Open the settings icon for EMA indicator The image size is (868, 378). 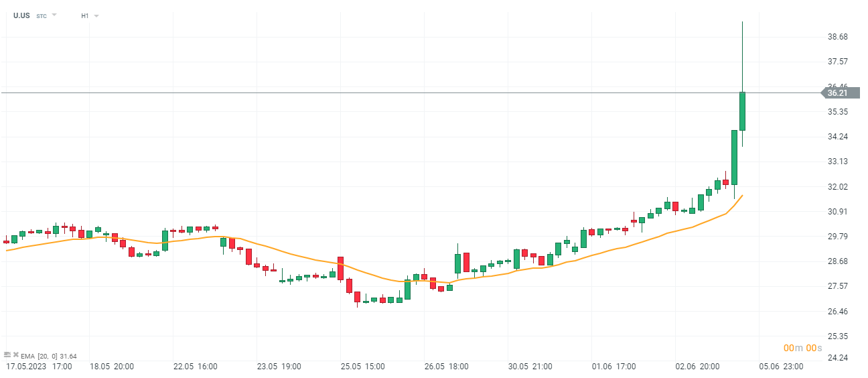coord(7,355)
